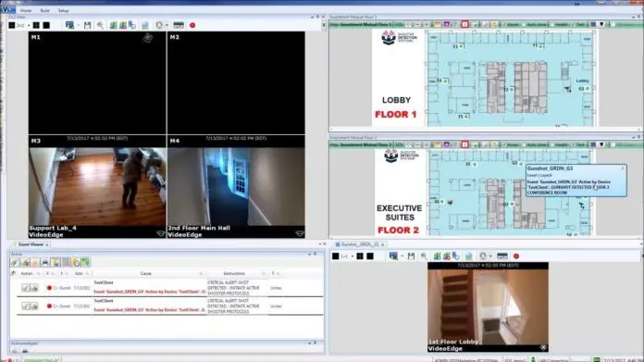Click the red record icon in Gunshot_GRDN video toolbar
This screenshot has width=644, height=362.
pos(516,256)
